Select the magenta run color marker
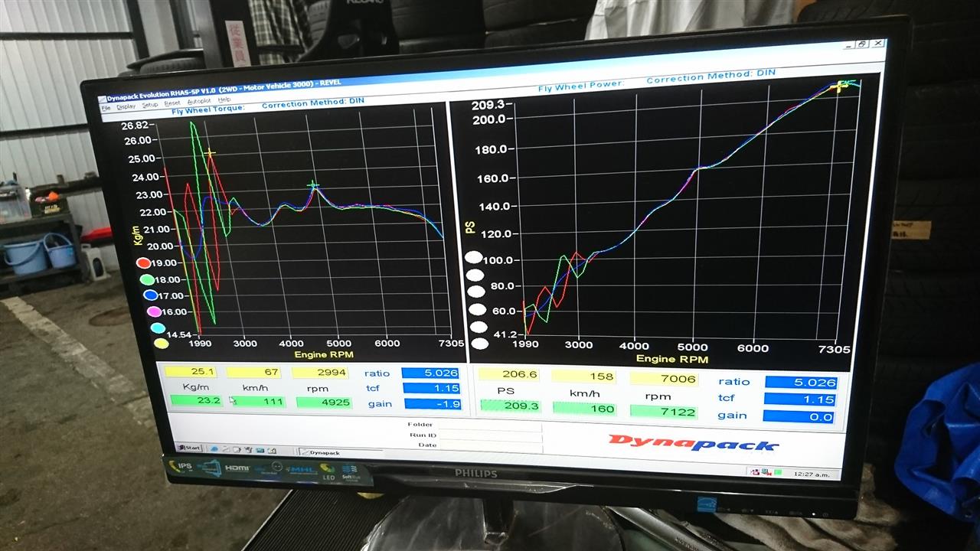The height and width of the screenshot is (551, 980). (x=154, y=311)
